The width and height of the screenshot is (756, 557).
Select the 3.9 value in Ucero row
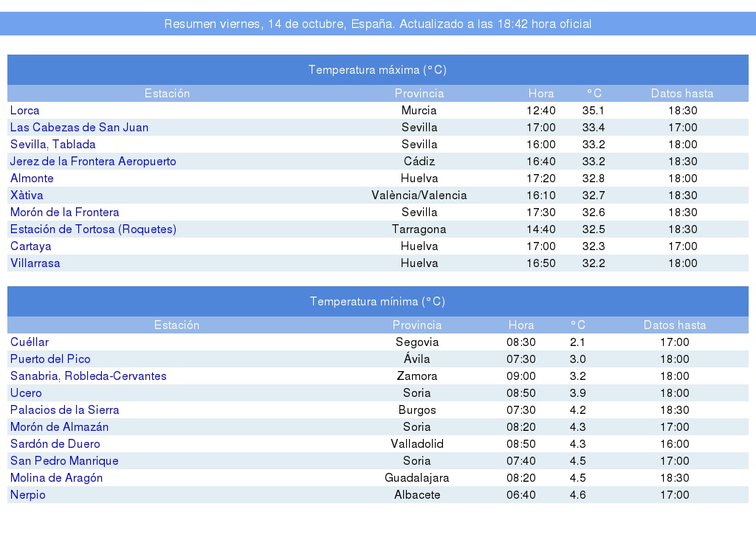pyautogui.click(x=577, y=392)
